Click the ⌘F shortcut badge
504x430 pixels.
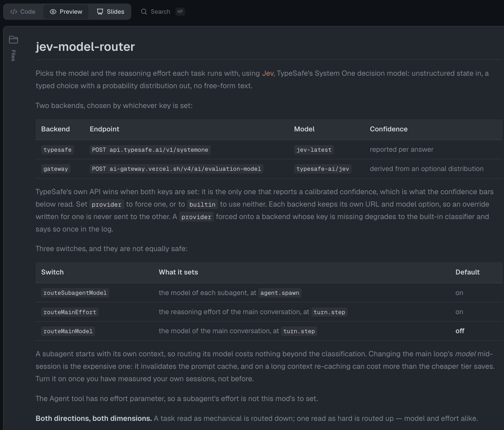(180, 12)
